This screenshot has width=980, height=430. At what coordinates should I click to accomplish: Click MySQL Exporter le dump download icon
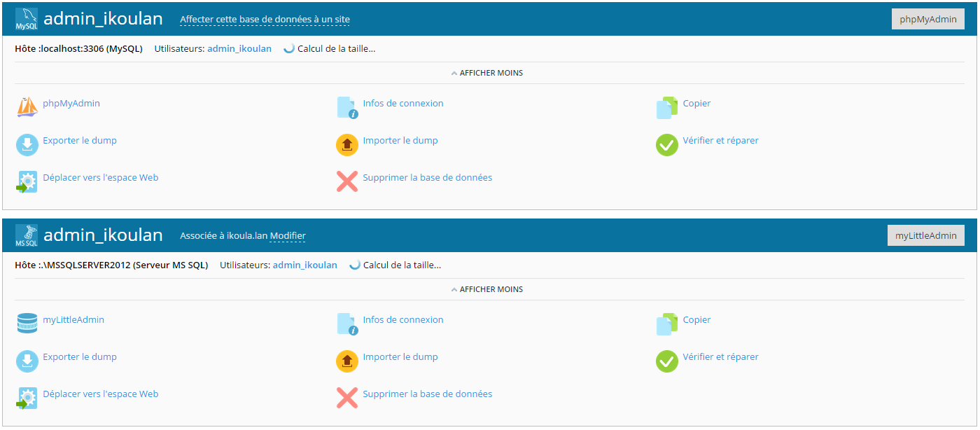tap(27, 144)
